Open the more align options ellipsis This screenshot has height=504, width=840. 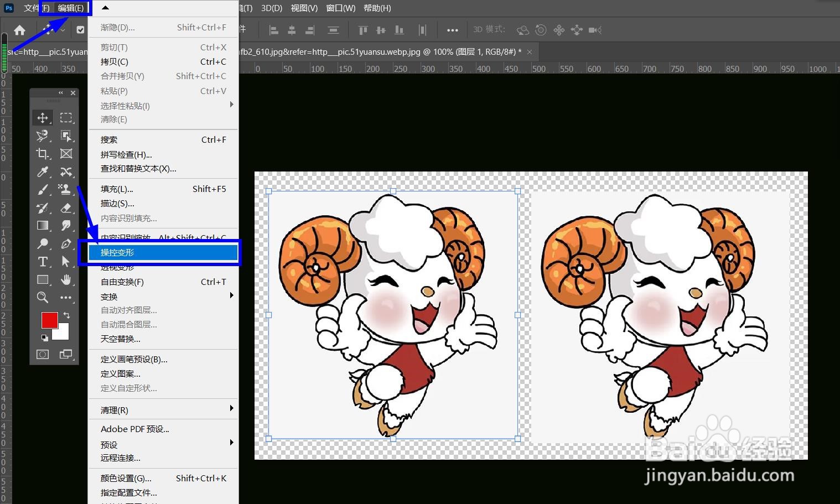[453, 30]
